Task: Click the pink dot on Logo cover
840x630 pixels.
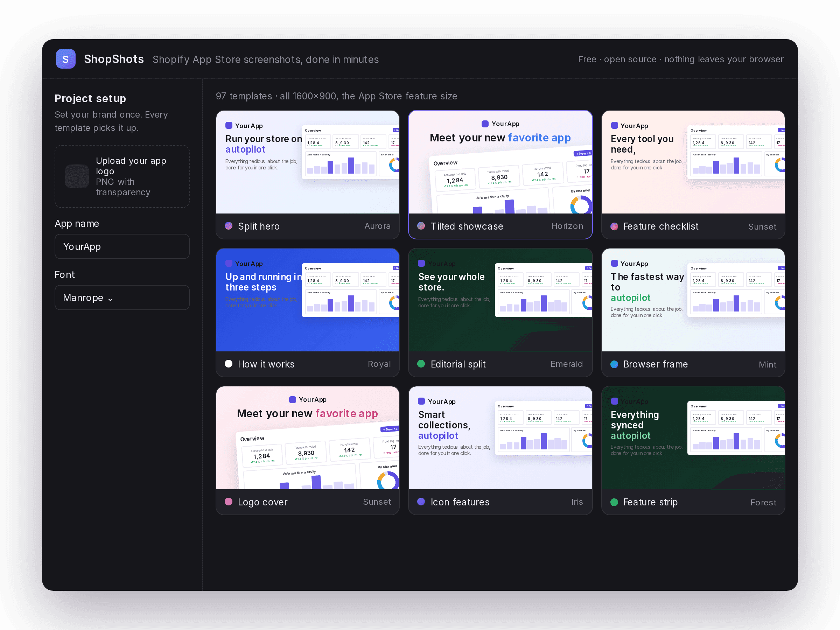Action: pyautogui.click(x=229, y=502)
